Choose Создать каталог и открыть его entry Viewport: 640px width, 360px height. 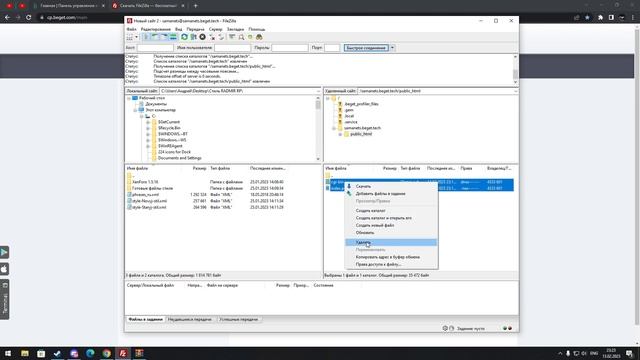[391, 218]
